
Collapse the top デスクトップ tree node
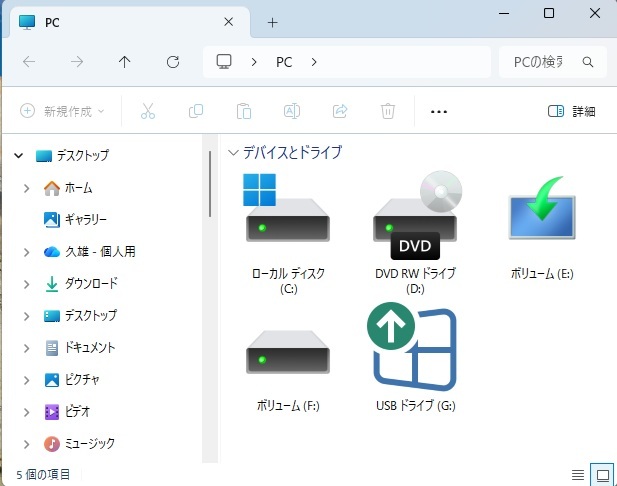pos(18,156)
